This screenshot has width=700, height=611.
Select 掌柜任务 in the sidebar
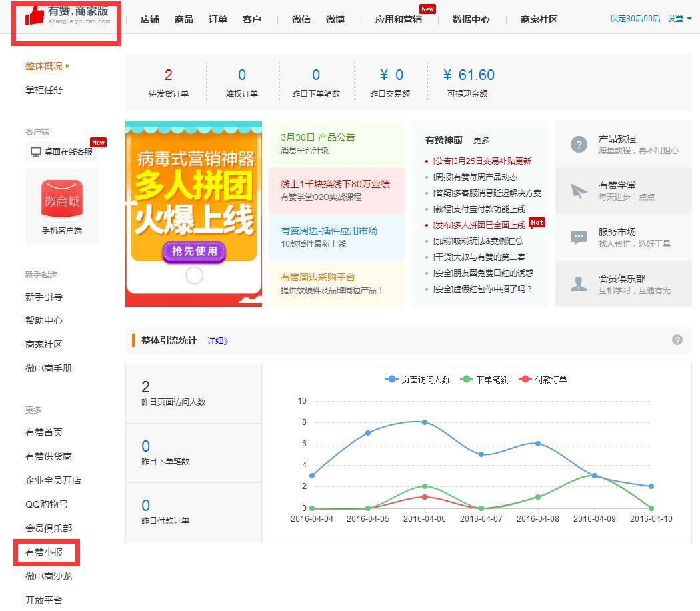(44, 90)
